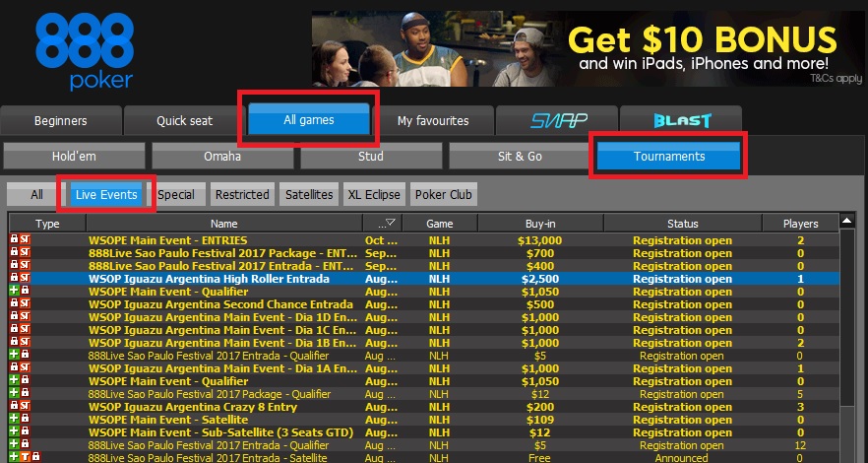Click ST icon on the $400 Sao Paulo Entrada row
This screenshot has width=868, height=463.
(x=25, y=266)
